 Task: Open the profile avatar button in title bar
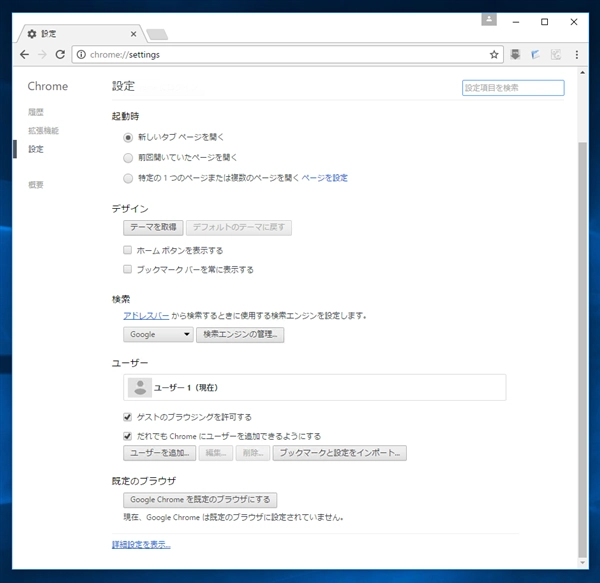click(489, 19)
